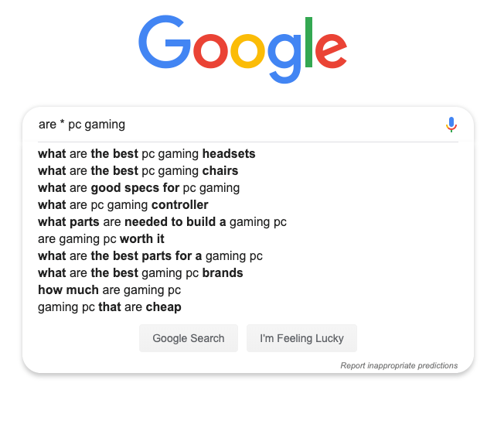Image resolution: width=504 pixels, height=421 pixels.
Task: Click the word 'headsets' in first suggestion
Action: 229,154
